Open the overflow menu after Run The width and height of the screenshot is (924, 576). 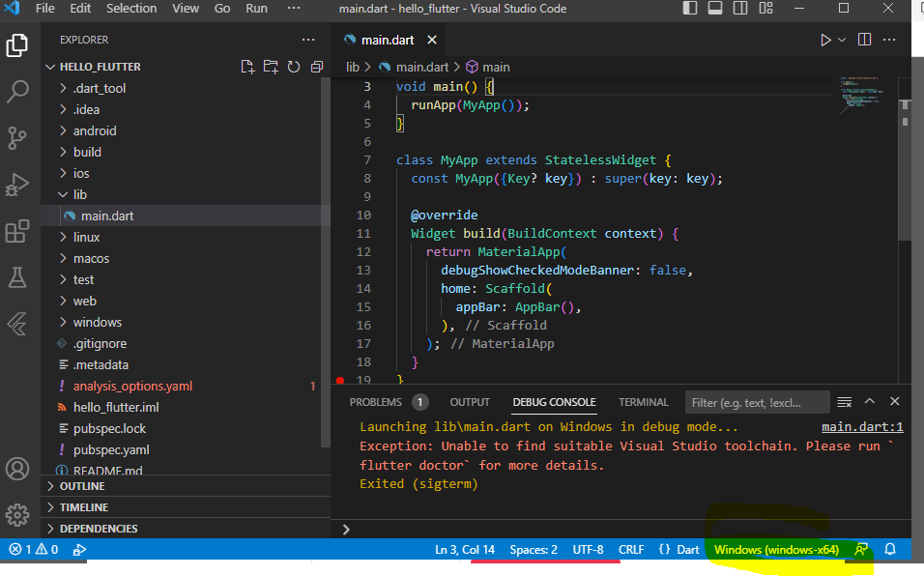coord(294,9)
